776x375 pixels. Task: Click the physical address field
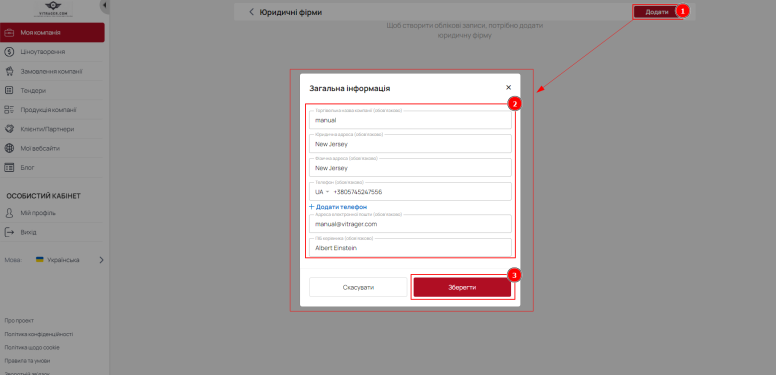click(x=410, y=168)
